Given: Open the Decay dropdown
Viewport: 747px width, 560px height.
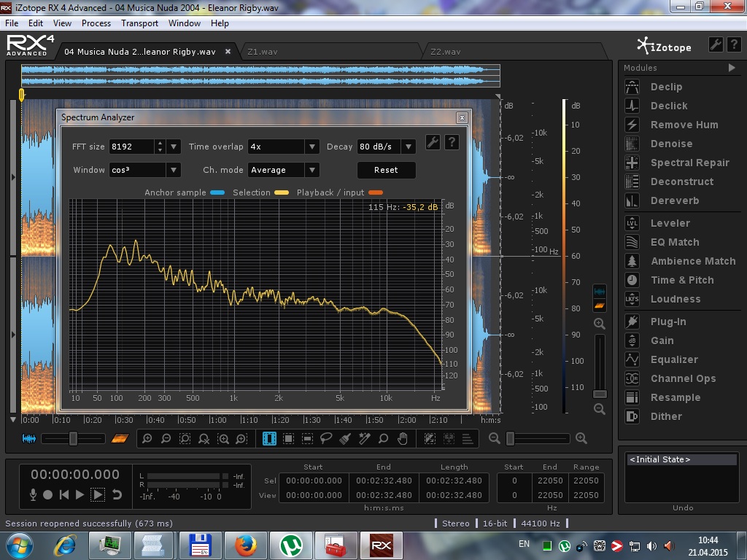Looking at the screenshot, I should pyautogui.click(x=409, y=147).
